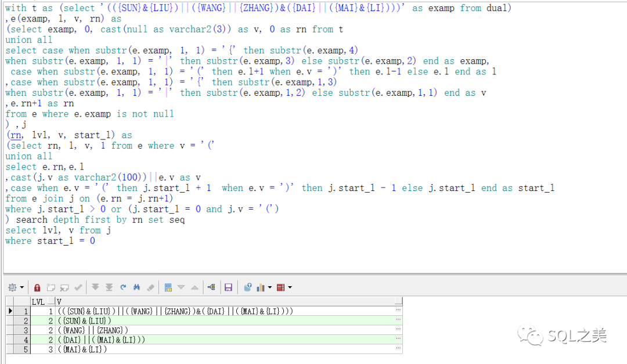Open the ellipsis editor button on row 1
Image resolution: width=627 pixels, height=364 pixels.
pyautogui.click(x=398, y=311)
